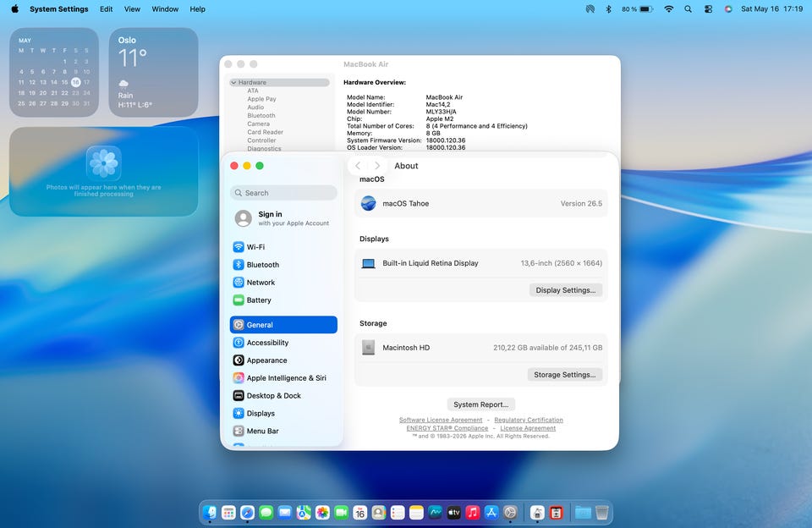Open Spotlight search in the menu bar

(x=688, y=8)
